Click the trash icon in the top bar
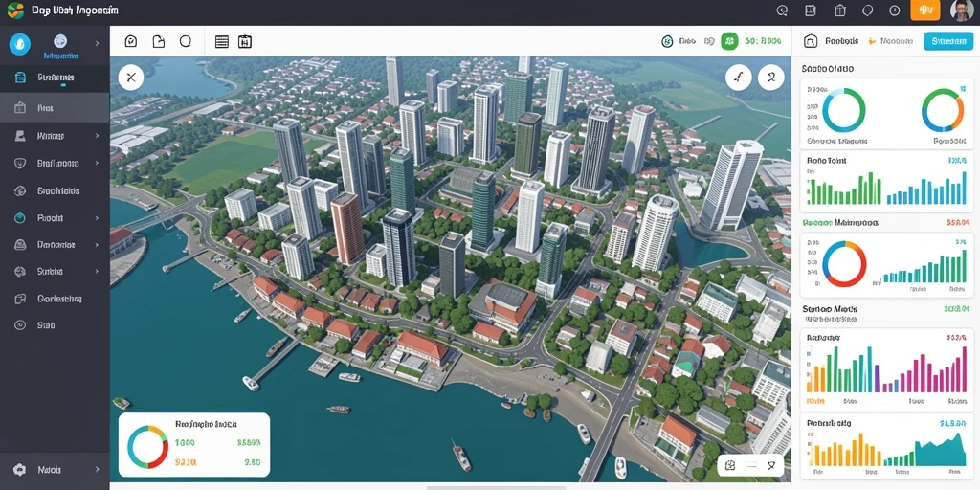 [x=840, y=10]
